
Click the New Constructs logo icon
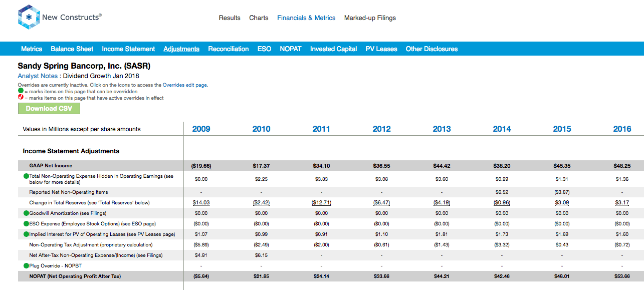point(29,18)
